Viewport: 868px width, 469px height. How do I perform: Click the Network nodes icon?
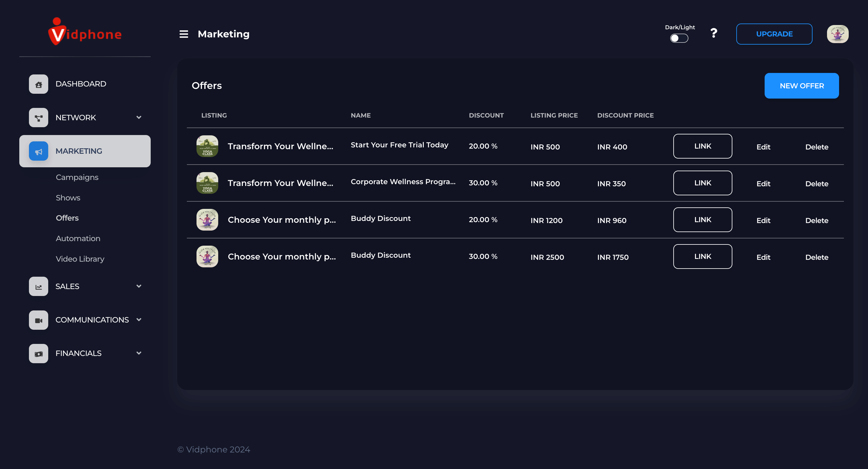pyautogui.click(x=38, y=118)
